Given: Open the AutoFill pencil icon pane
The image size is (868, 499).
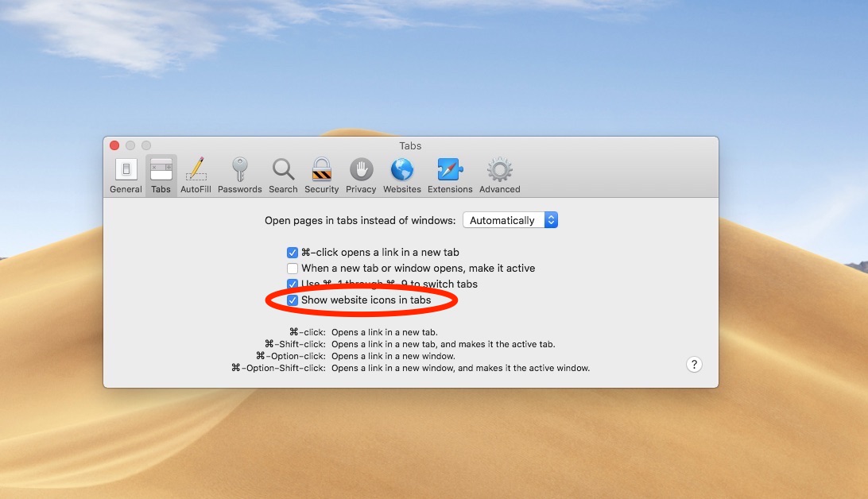Looking at the screenshot, I should [196, 176].
